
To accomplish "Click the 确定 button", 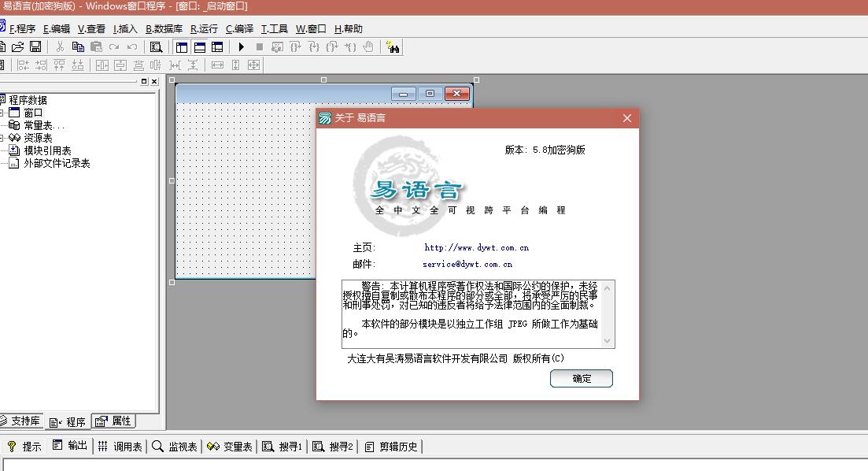I will tap(581, 378).
